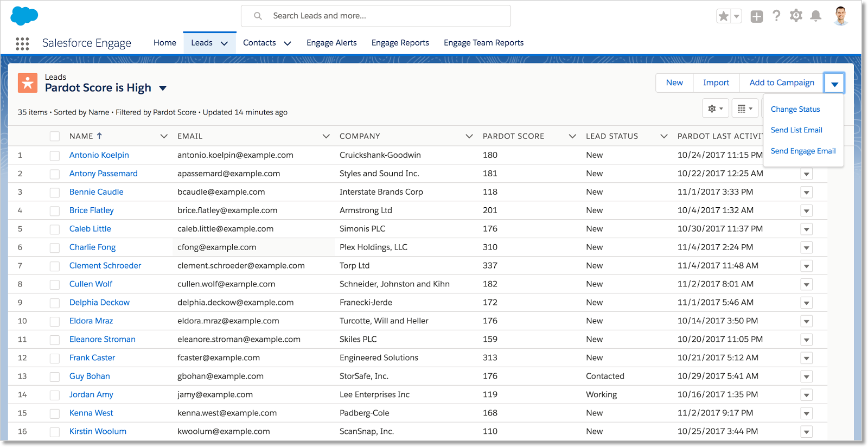The image size is (868, 447).
Task: Open the setup gear icon
Action: [x=796, y=16]
